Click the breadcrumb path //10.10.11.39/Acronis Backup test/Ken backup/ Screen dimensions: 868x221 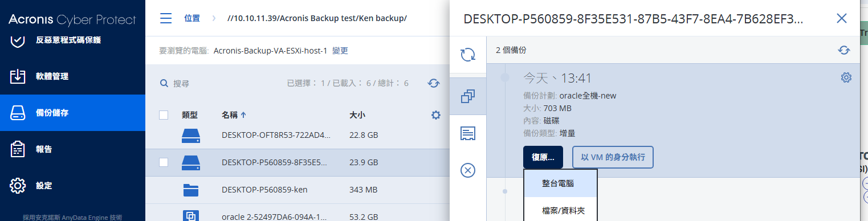click(x=317, y=18)
